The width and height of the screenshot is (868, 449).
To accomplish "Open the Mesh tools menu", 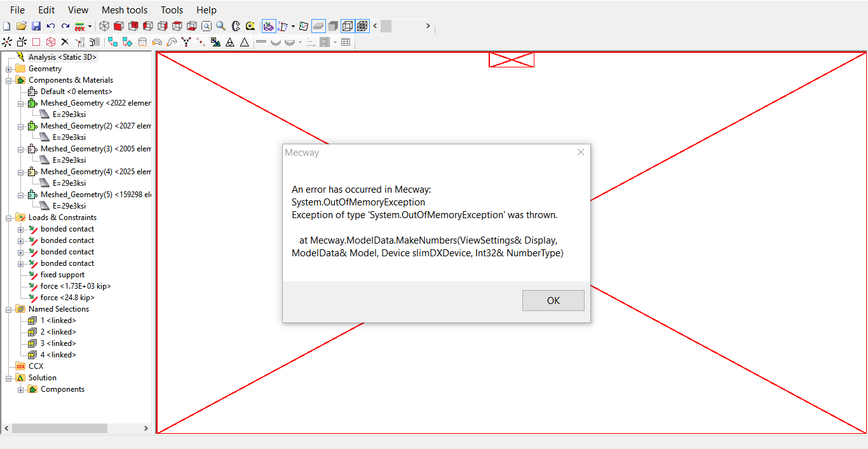I will (125, 10).
